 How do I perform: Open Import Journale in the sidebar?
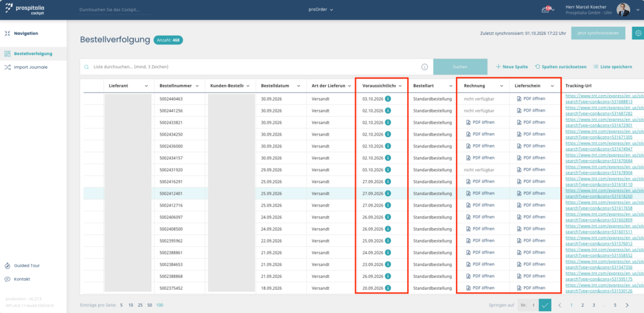31,67
